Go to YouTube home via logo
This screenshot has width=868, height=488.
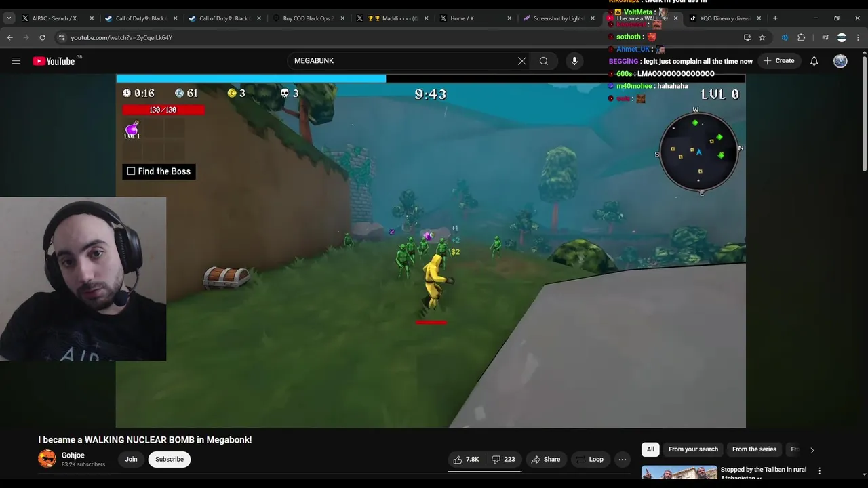[x=54, y=61]
